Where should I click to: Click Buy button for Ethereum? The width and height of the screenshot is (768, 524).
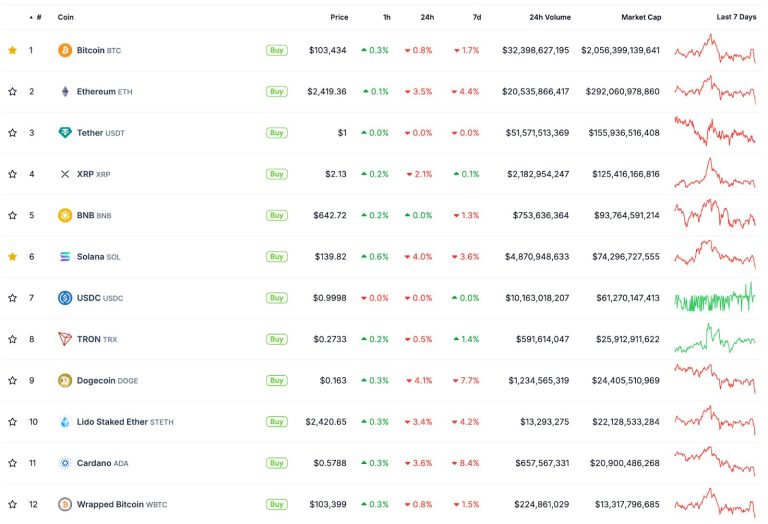pos(277,92)
